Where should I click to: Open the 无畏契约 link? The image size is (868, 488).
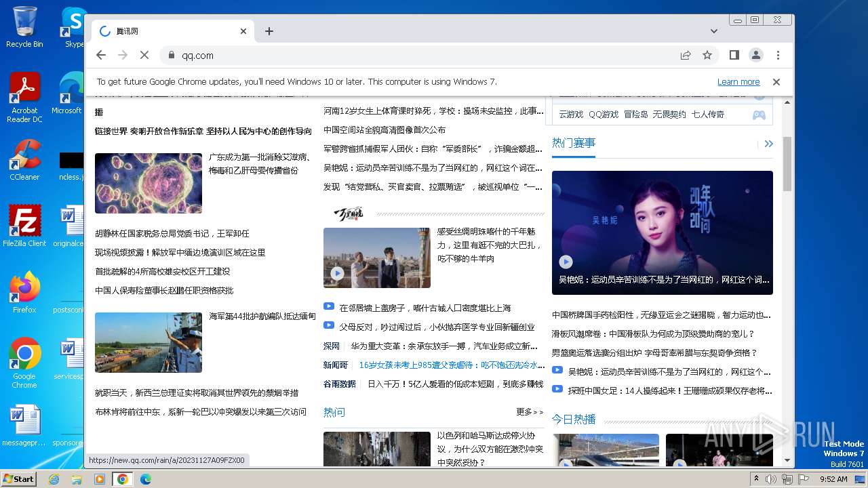pyautogui.click(x=669, y=115)
